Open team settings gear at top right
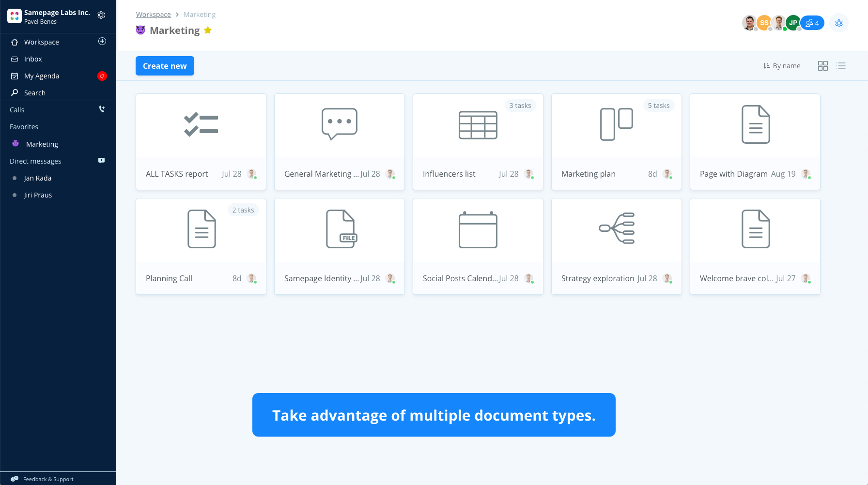 click(x=839, y=23)
